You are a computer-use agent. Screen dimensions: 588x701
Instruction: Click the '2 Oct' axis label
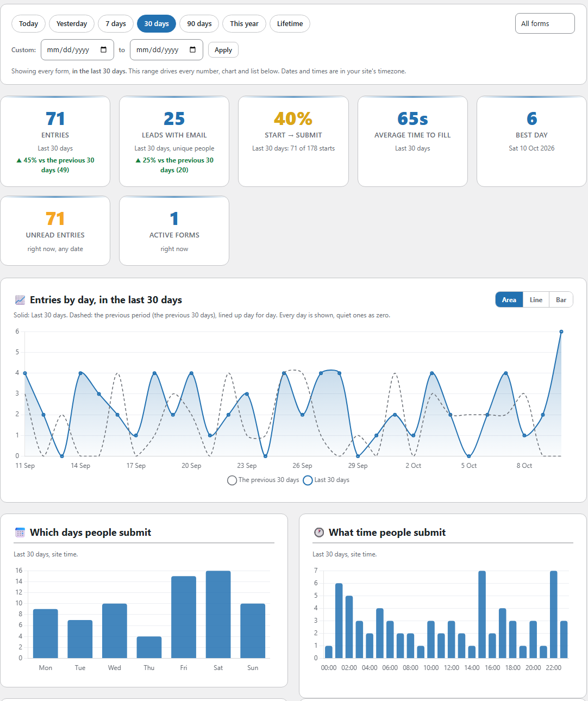coord(413,466)
